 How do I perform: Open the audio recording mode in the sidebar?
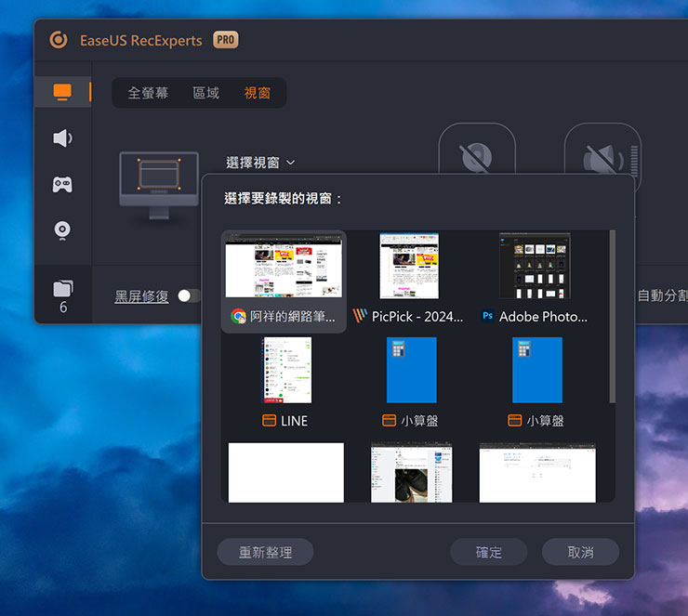[62, 138]
